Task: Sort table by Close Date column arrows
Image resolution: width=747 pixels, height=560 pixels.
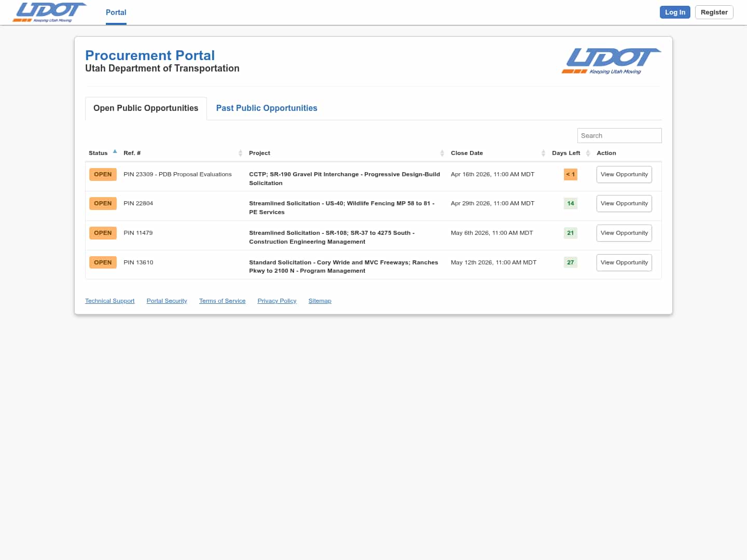Action: click(543, 153)
